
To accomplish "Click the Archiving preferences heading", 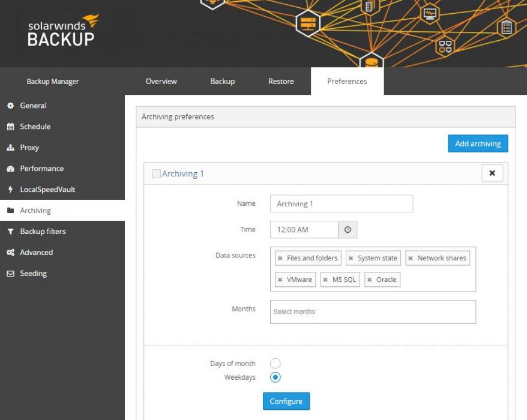I will (178, 116).
